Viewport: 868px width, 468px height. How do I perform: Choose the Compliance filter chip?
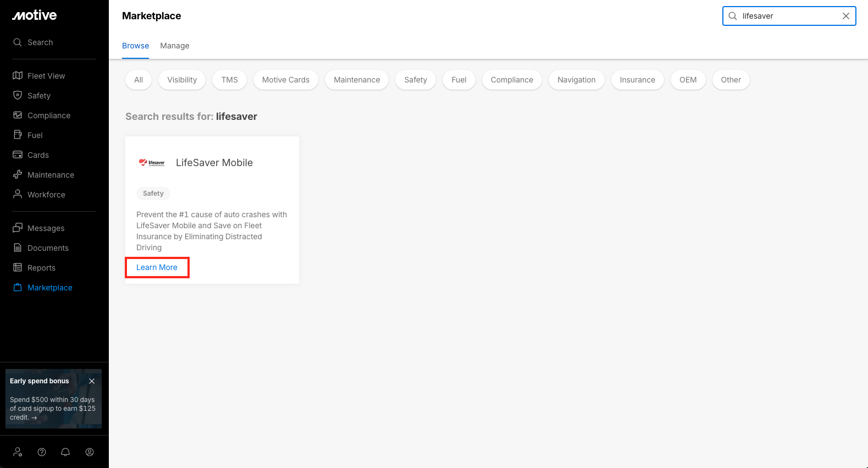pyautogui.click(x=512, y=80)
